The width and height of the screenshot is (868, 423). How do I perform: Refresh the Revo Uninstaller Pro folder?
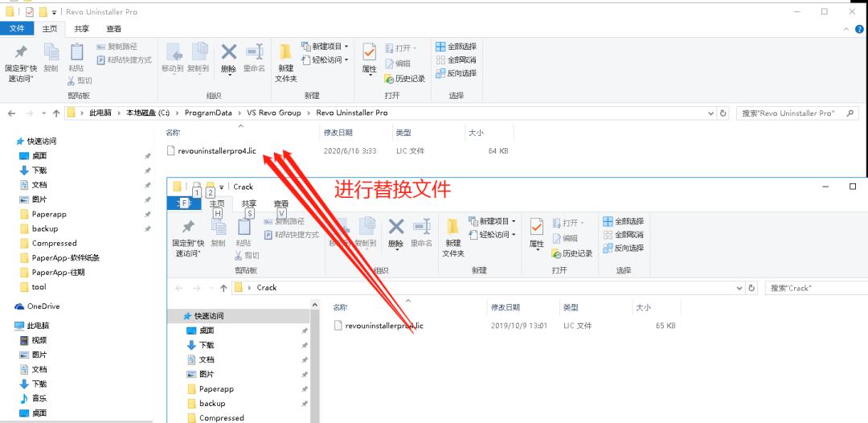pos(723,113)
